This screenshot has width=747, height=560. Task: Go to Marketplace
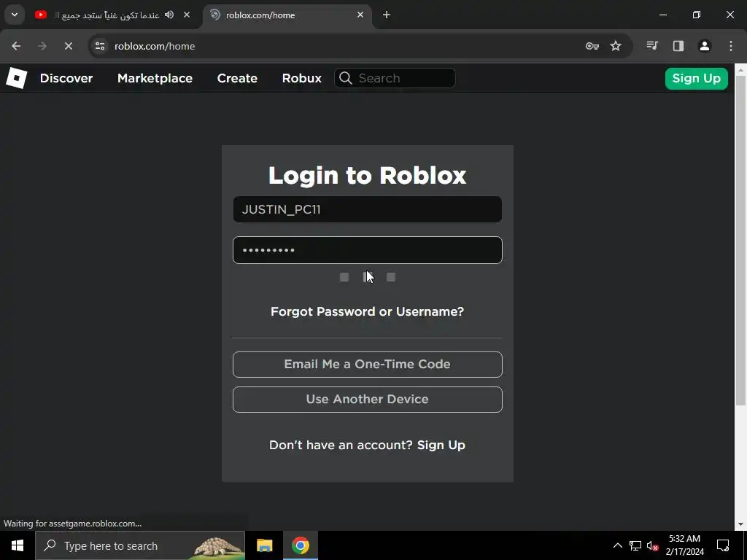[x=155, y=78]
